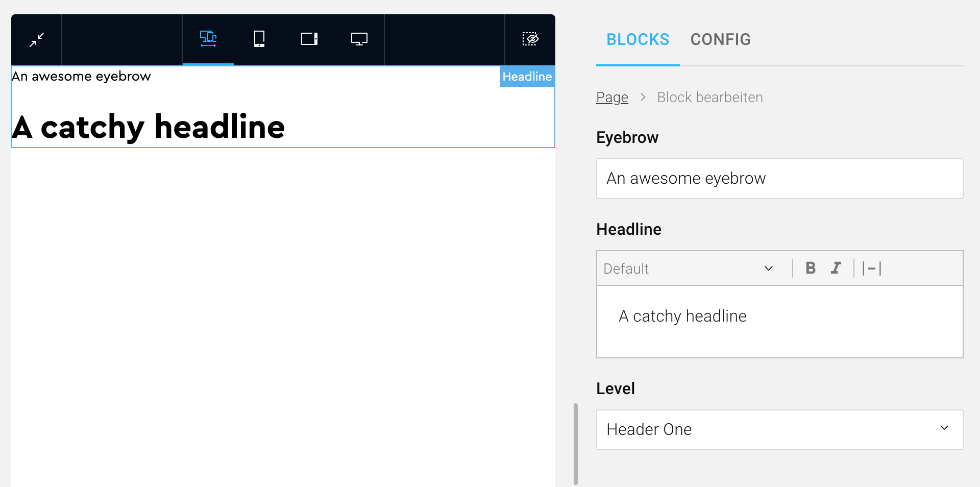980x487 pixels.
Task: Insert a soft hyphen in the headline
Action: point(871,267)
